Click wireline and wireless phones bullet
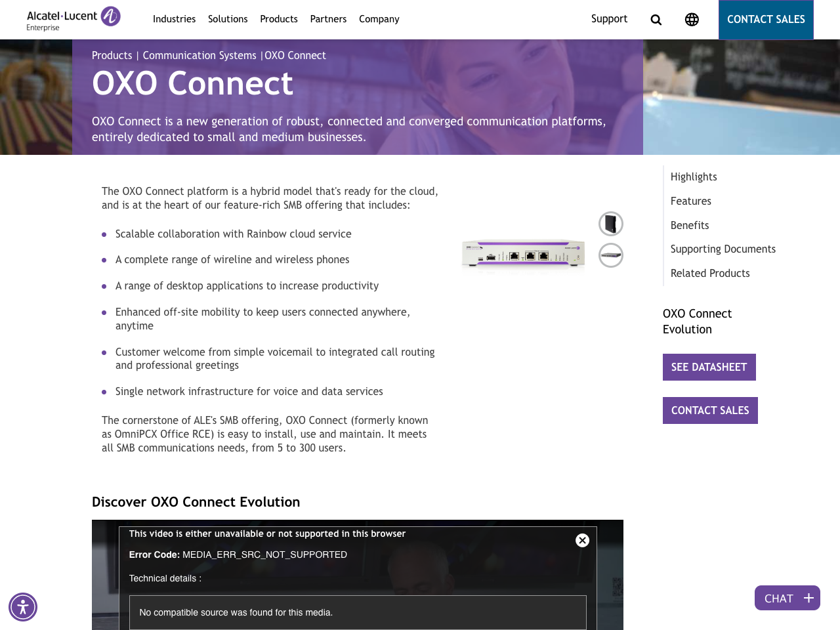 [x=232, y=260]
